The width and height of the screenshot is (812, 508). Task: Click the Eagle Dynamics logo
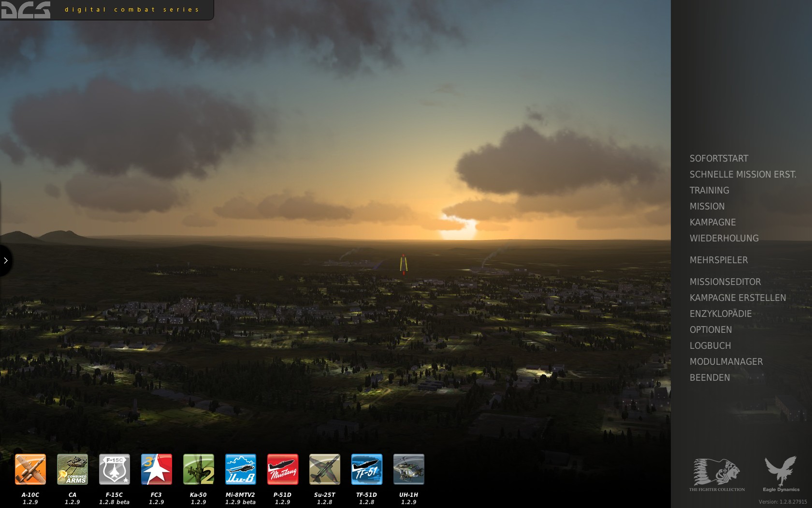781,474
